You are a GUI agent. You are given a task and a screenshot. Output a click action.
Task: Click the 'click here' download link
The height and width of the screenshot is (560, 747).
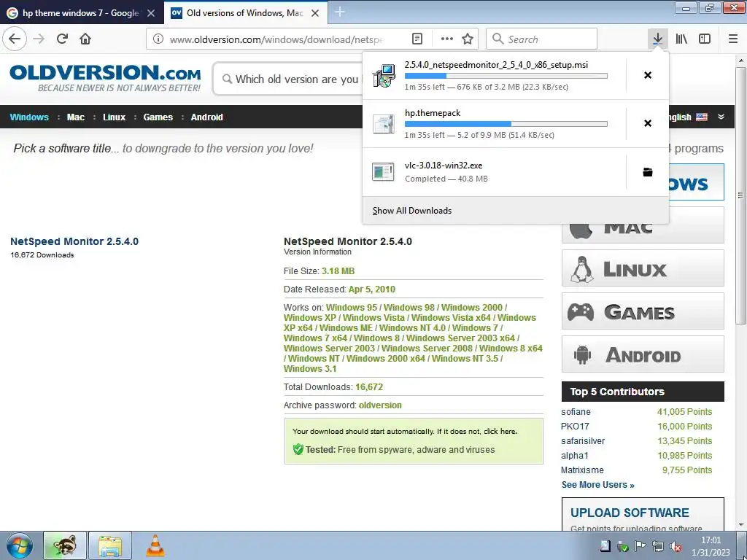[499, 432]
